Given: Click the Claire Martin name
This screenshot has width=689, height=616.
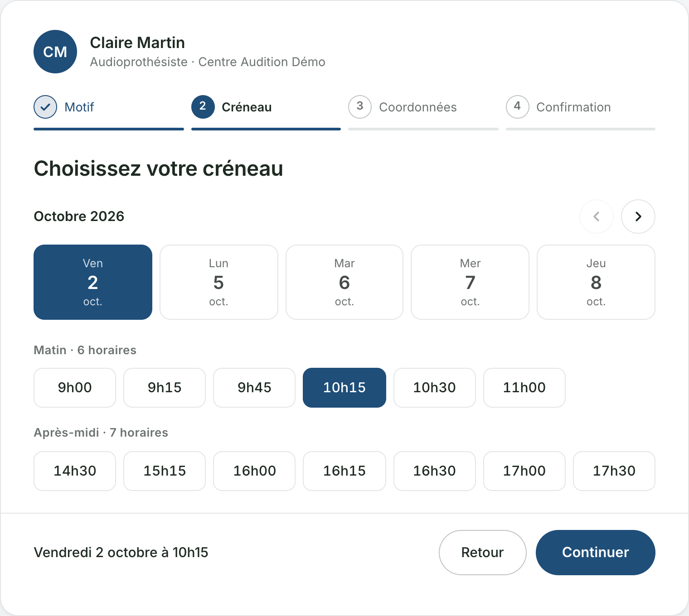Looking at the screenshot, I should pos(137,43).
